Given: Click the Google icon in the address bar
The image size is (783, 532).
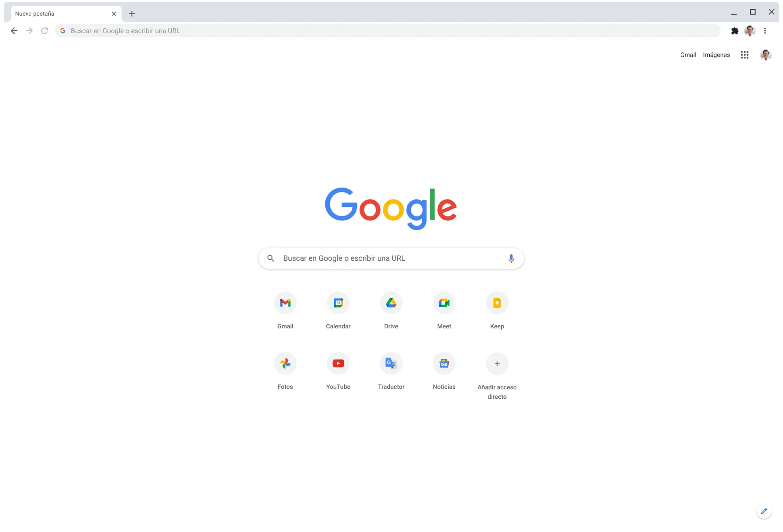Looking at the screenshot, I should click(63, 31).
